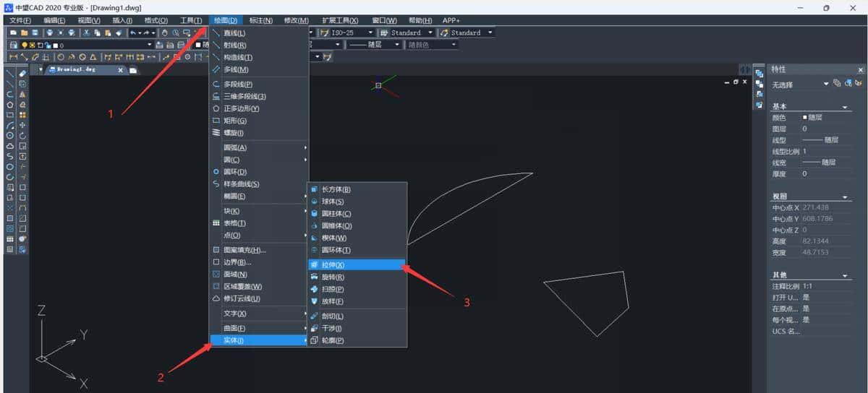Select the 直线(L) line tool icon
The image size is (868, 393).
coord(216,33)
